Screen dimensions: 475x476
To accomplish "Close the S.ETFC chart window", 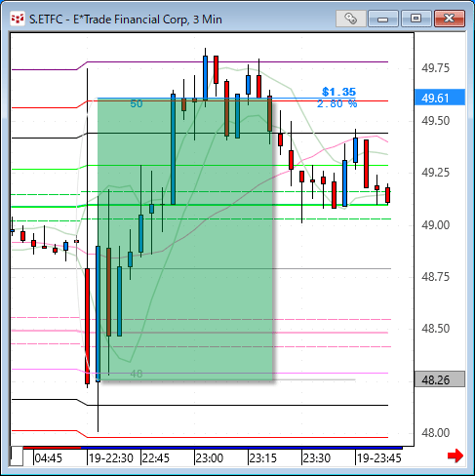I will [x=450, y=19].
